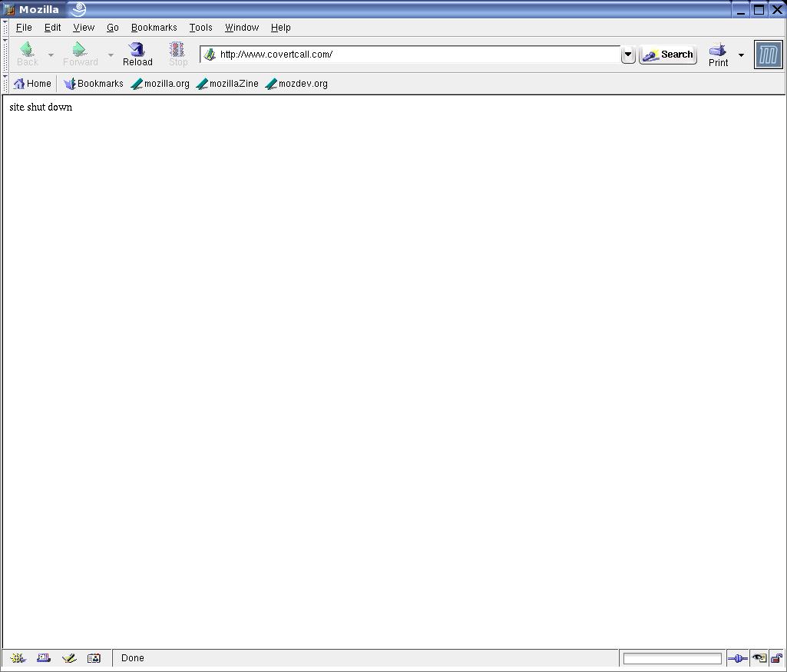Image resolution: width=787 pixels, height=672 pixels.
Task: Click the URL address field
Action: 415,55
